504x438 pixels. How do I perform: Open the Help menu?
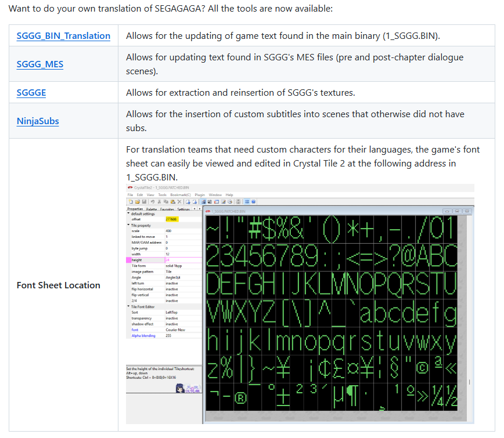click(229, 195)
